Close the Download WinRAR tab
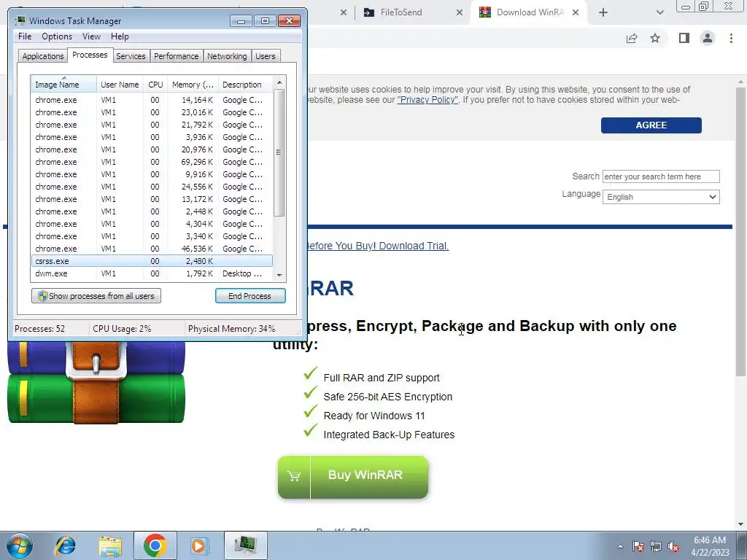The width and height of the screenshot is (747, 560). (x=576, y=12)
